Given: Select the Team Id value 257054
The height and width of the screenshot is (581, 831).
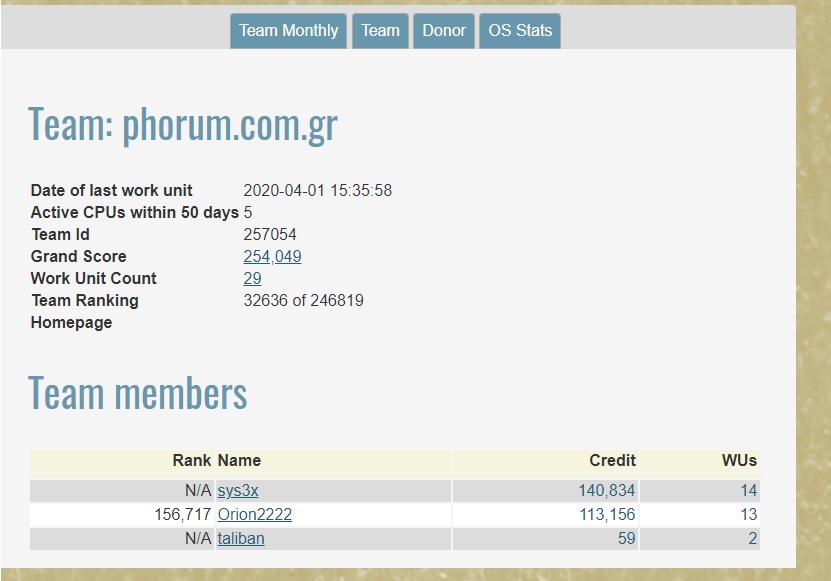Looking at the screenshot, I should coord(270,234).
